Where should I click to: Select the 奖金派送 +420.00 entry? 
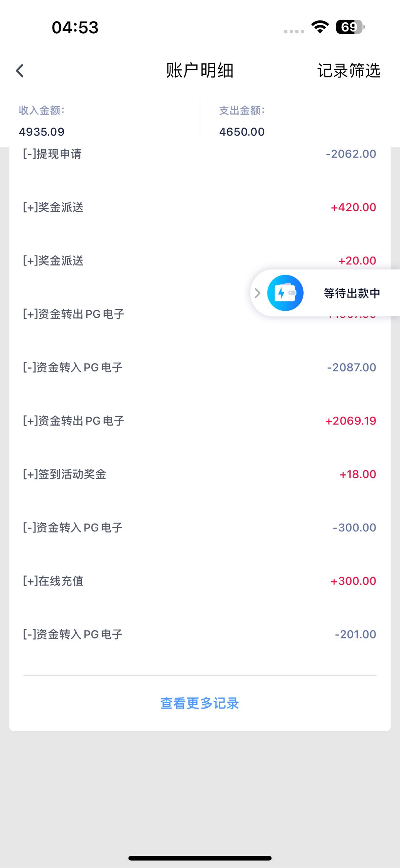click(200, 207)
